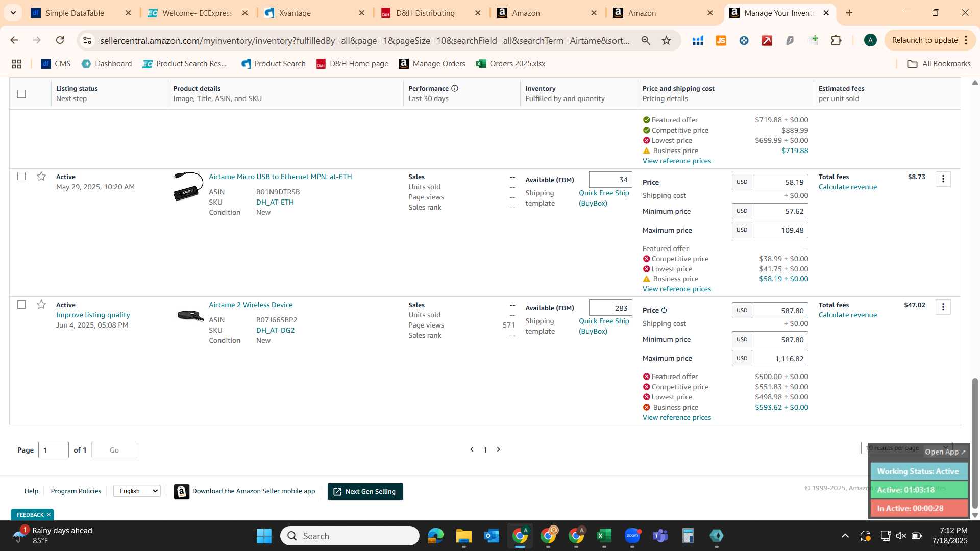Open the Orders 2025.xlsx bookmark

(510, 64)
